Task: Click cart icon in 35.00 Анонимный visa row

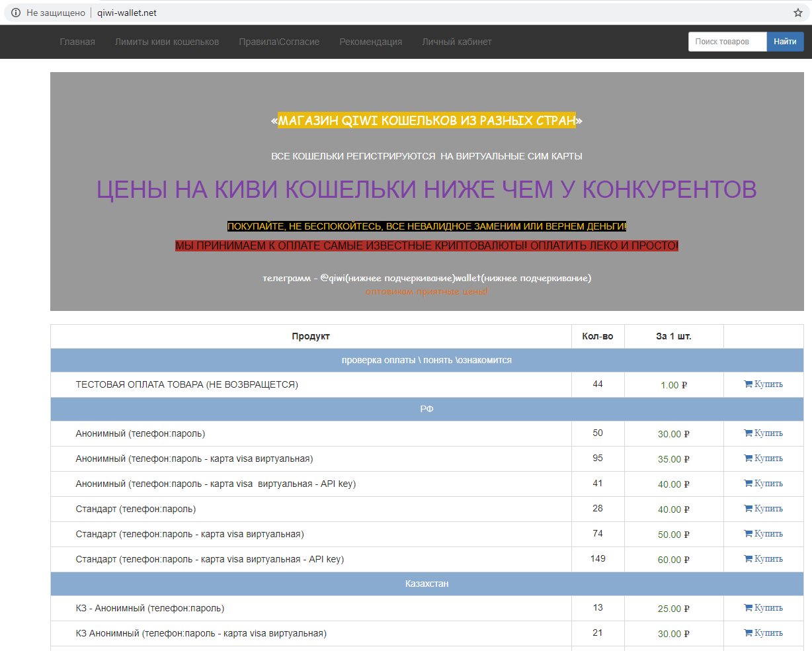Action: coord(748,458)
